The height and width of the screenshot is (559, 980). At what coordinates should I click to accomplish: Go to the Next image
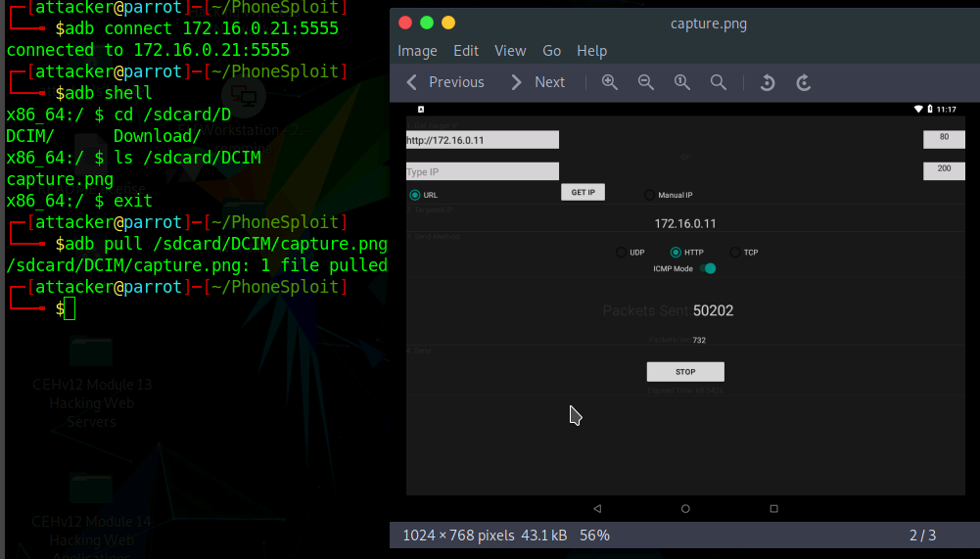(x=537, y=82)
